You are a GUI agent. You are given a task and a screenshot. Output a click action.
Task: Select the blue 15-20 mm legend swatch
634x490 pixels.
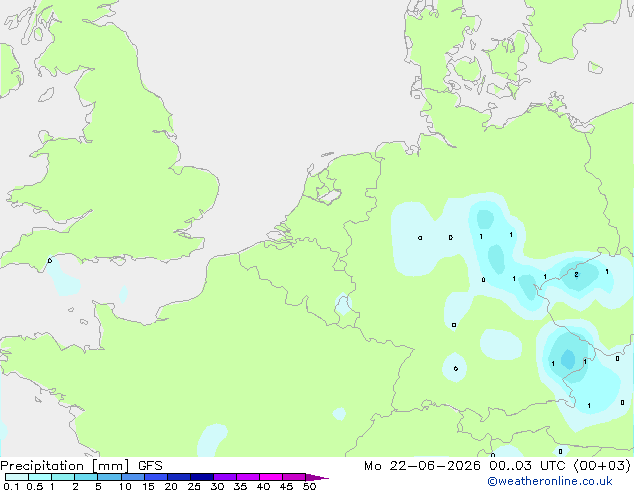coord(156,477)
